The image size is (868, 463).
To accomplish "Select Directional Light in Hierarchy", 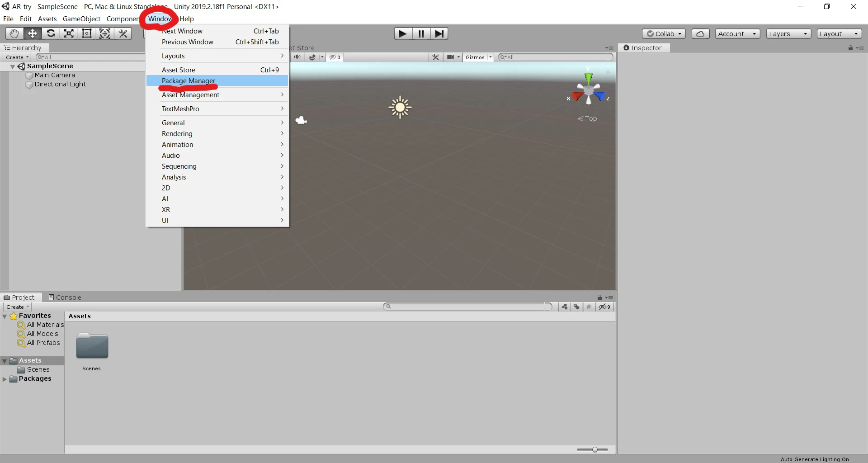I will coord(60,84).
